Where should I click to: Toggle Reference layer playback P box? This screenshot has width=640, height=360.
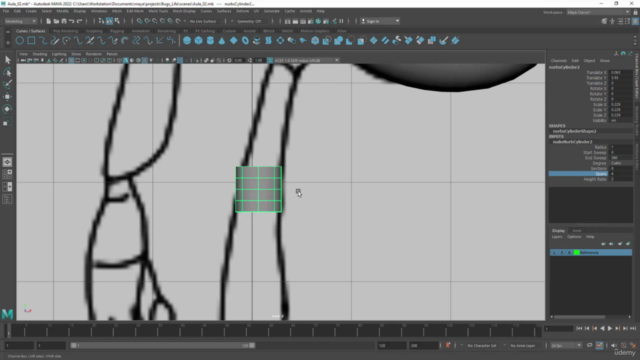point(562,253)
